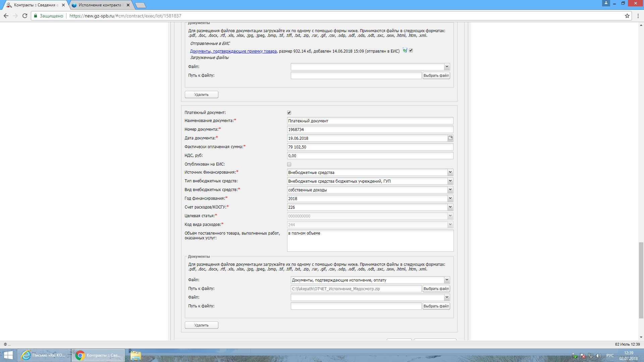This screenshot has height=362, width=644.
Task: Open the taskbar volume speaker icon
Action: [x=599, y=356]
